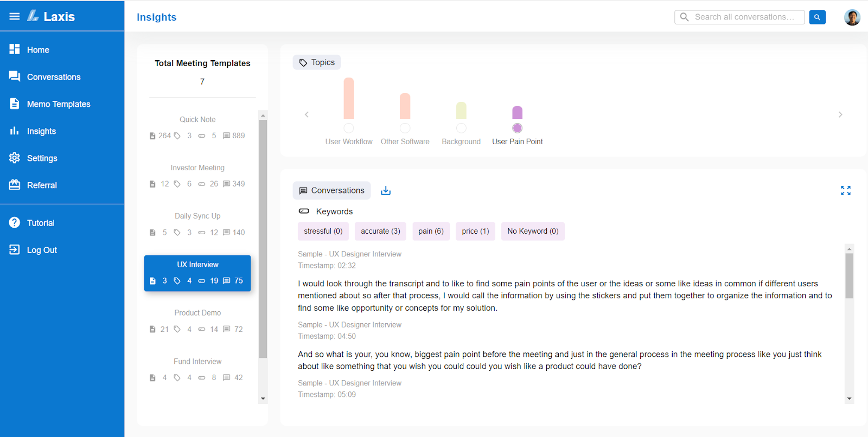Select the User Workflow topic radio

(349, 128)
